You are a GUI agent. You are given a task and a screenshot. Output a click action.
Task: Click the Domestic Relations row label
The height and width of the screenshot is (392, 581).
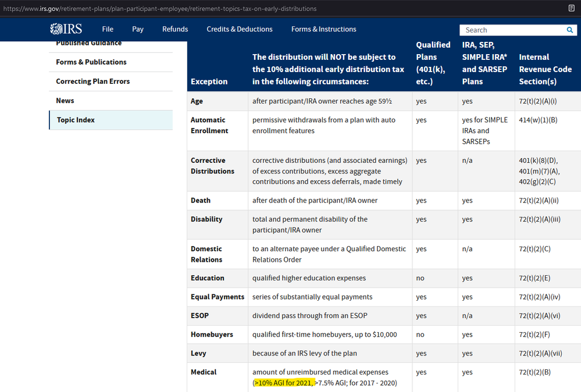pos(206,254)
